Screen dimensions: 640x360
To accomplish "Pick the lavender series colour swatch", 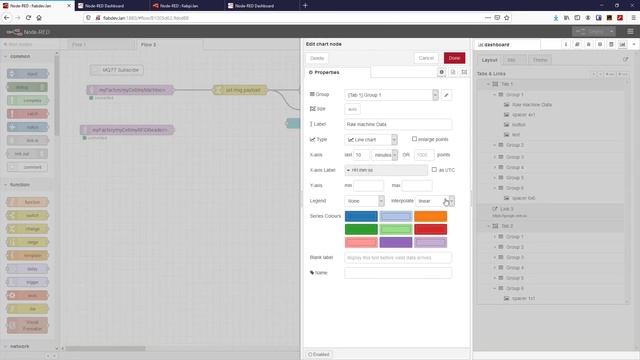I will tap(430, 242).
